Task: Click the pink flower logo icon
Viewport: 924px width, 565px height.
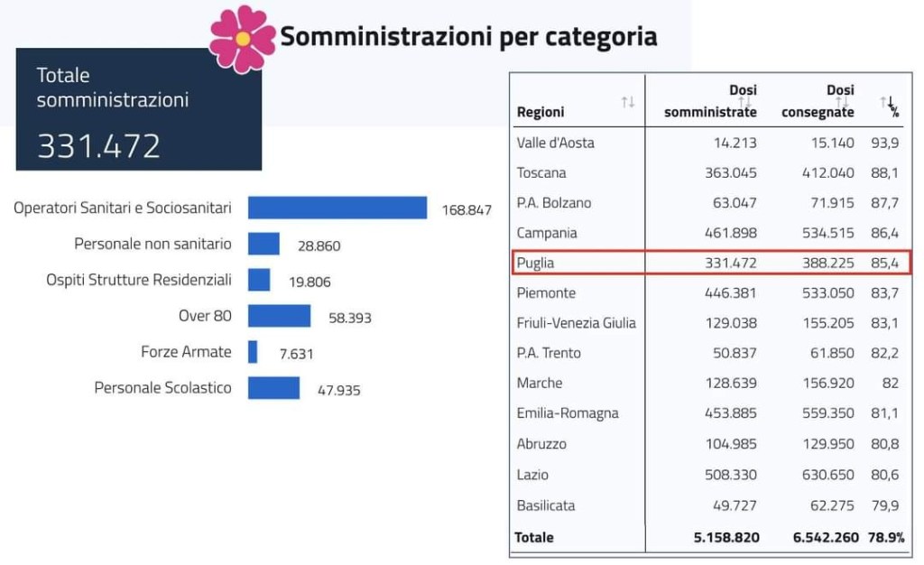Action: click(242, 39)
